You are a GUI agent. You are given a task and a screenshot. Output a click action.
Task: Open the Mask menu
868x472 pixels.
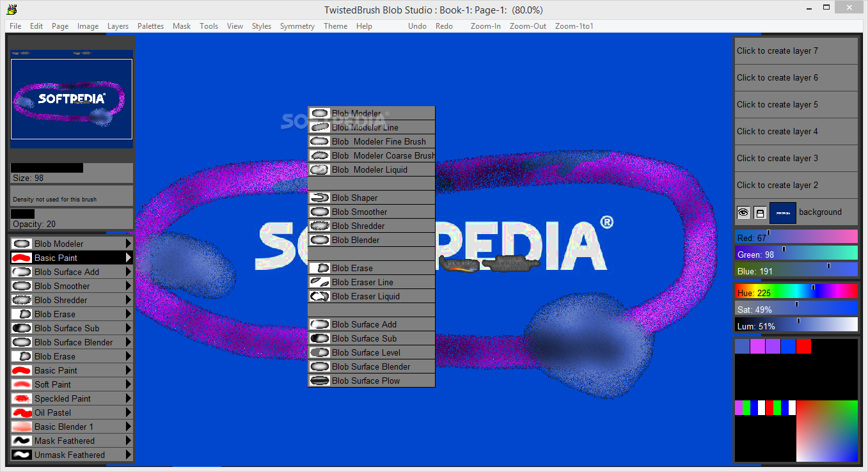(x=182, y=26)
